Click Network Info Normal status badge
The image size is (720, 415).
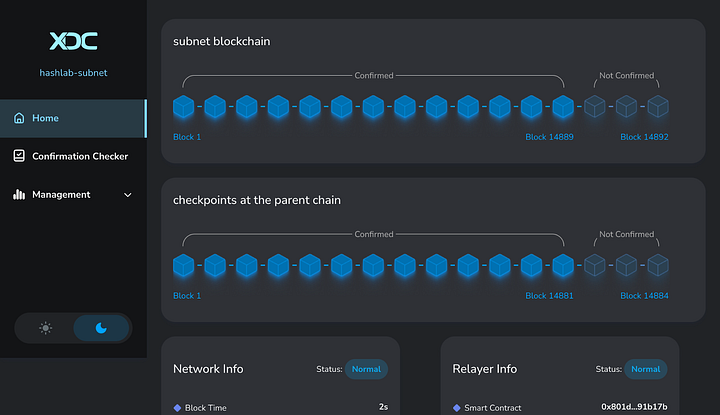tap(366, 369)
